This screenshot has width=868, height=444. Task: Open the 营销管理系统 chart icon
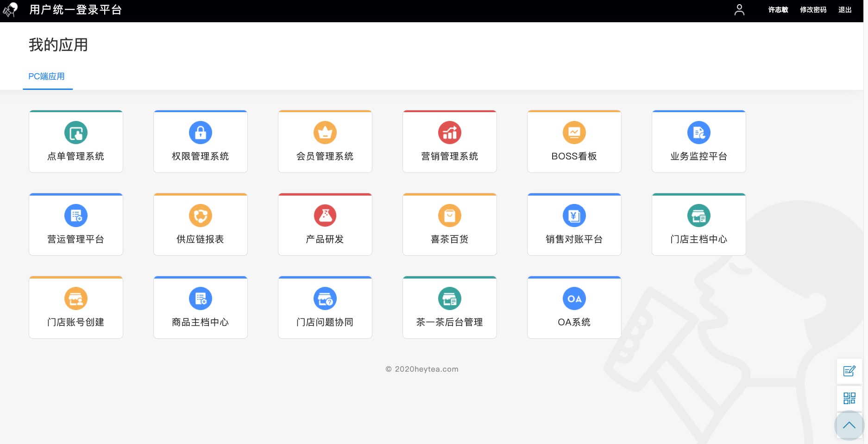click(450, 133)
